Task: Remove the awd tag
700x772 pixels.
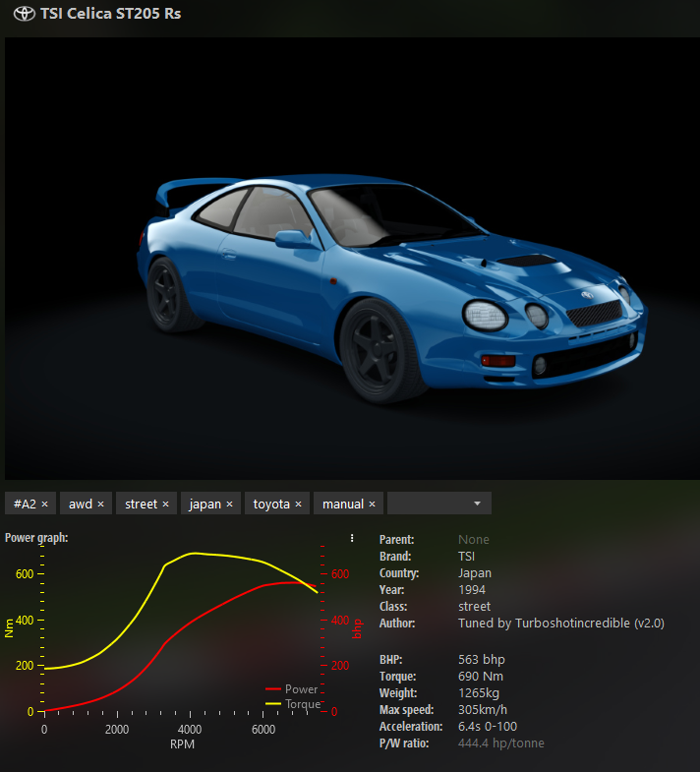Action: click(x=101, y=505)
